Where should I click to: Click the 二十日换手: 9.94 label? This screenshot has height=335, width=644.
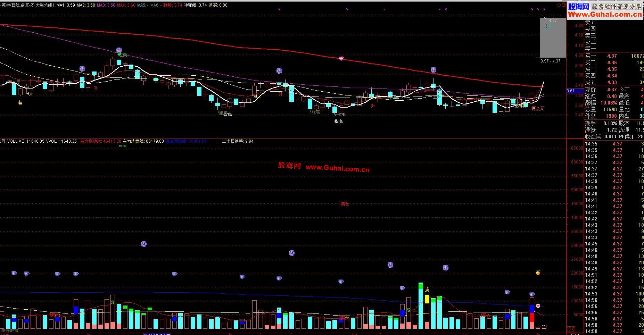click(x=238, y=141)
